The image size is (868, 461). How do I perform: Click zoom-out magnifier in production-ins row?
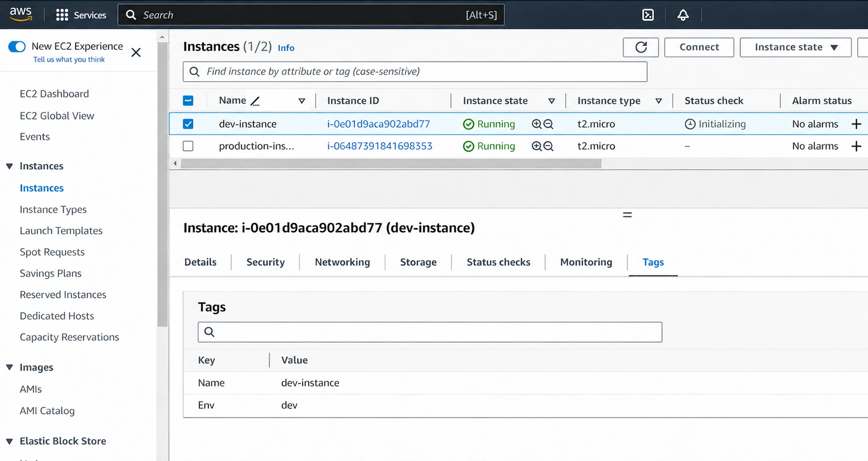[549, 146]
